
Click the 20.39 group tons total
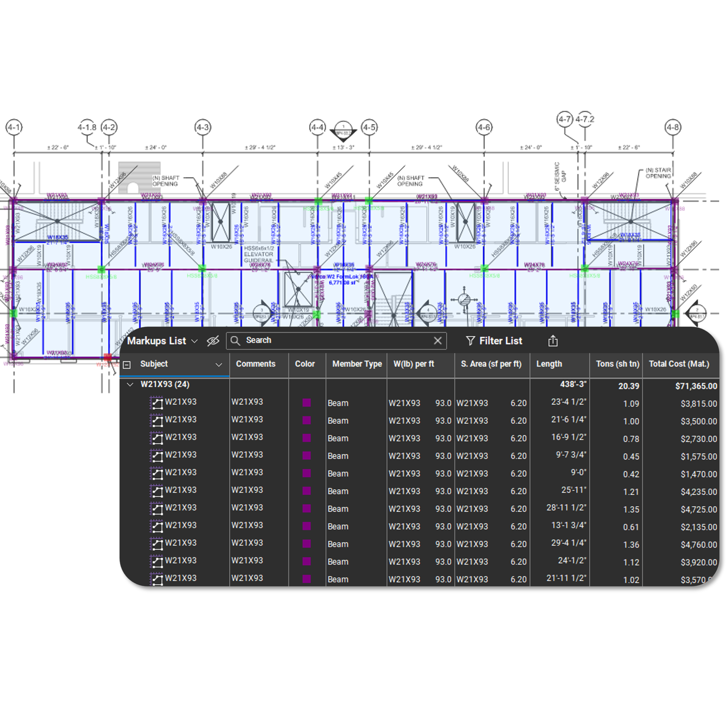(x=628, y=386)
